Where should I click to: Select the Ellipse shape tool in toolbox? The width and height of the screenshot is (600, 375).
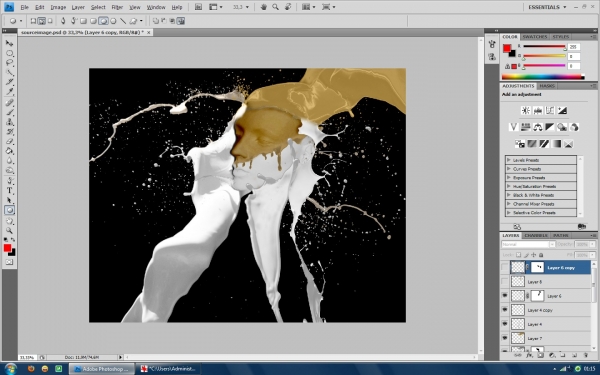click(9, 210)
